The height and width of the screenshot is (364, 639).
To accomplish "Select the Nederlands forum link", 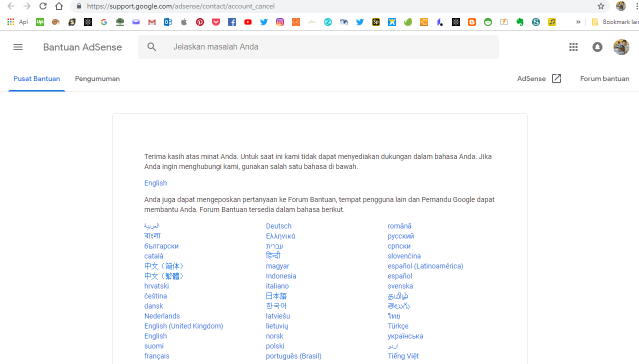I will (162, 316).
